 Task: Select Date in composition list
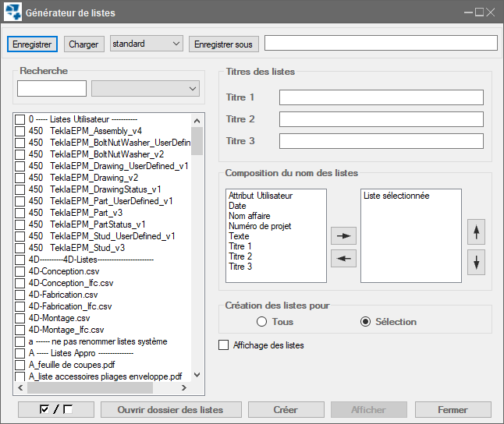point(237,206)
